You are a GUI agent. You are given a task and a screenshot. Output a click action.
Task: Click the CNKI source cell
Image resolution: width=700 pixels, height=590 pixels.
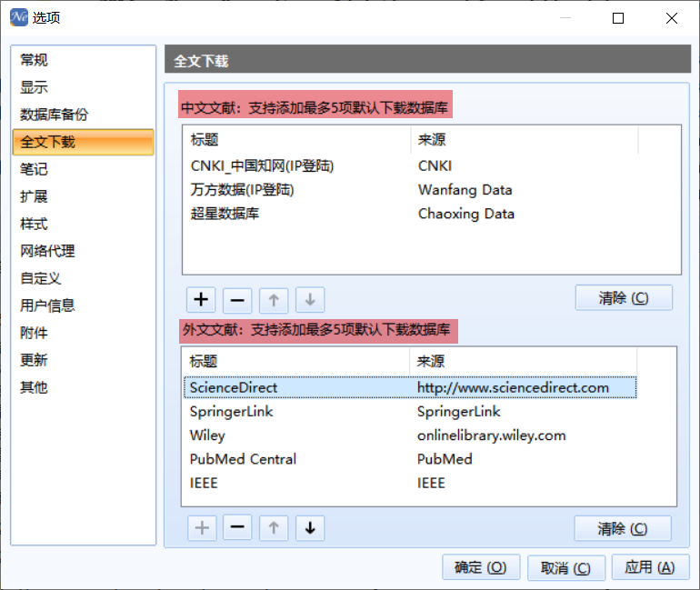[x=435, y=166]
